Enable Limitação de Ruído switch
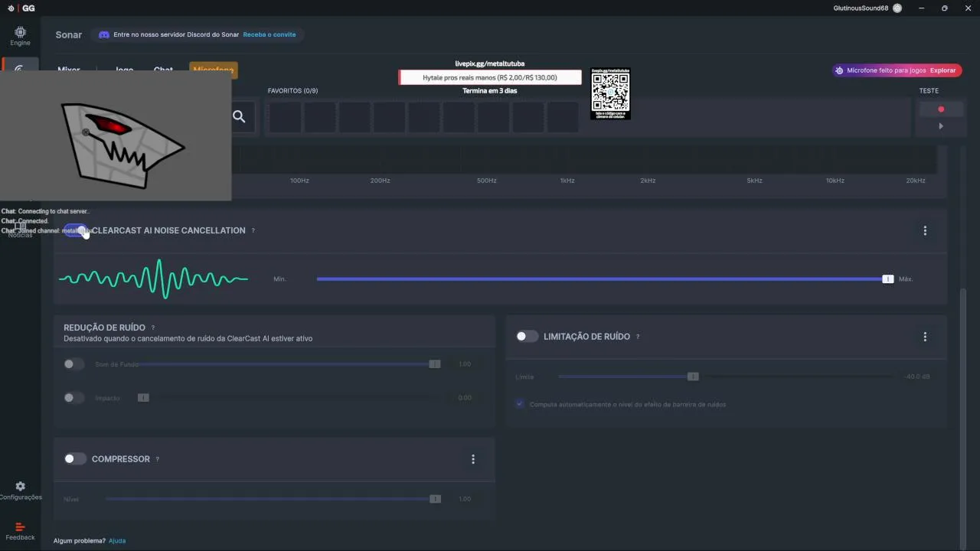Viewport: 980px width, 551px height. (x=527, y=336)
